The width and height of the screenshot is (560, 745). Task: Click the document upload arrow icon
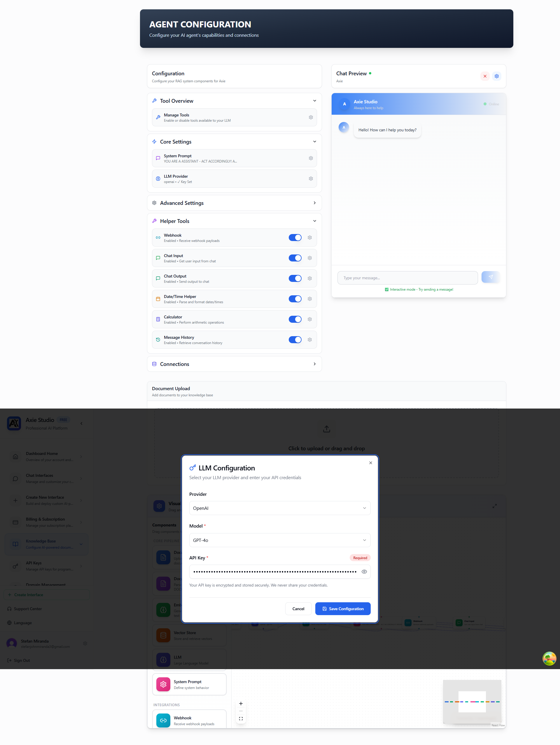(x=326, y=429)
